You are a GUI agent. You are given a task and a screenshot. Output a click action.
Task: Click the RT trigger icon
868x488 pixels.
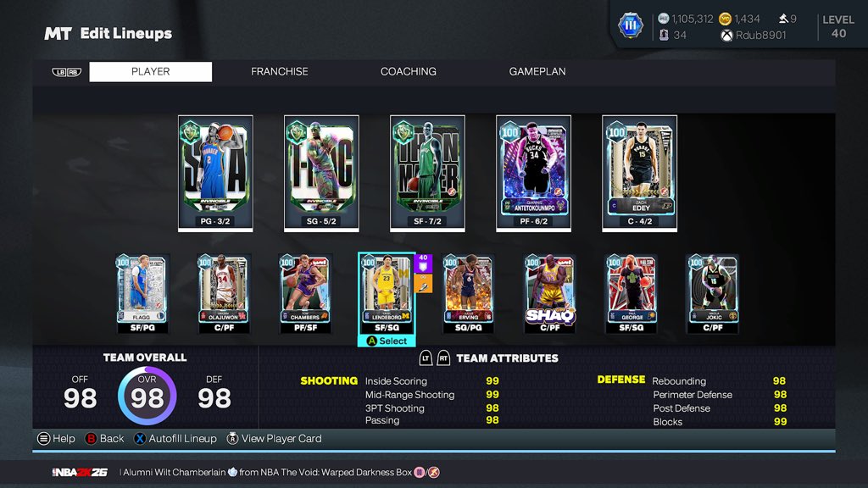(x=443, y=358)
